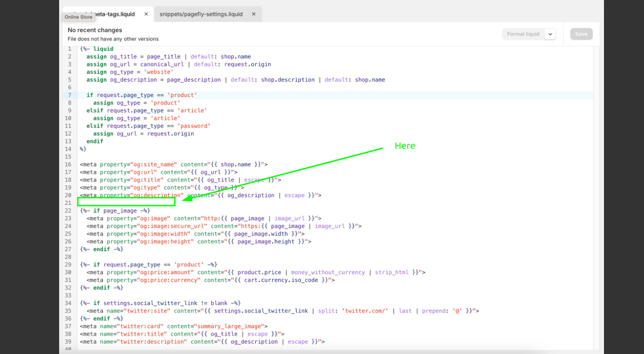Click the 'assign og_type = website' line
This screenshot has width=644, height=354.
tap(130, 72)
